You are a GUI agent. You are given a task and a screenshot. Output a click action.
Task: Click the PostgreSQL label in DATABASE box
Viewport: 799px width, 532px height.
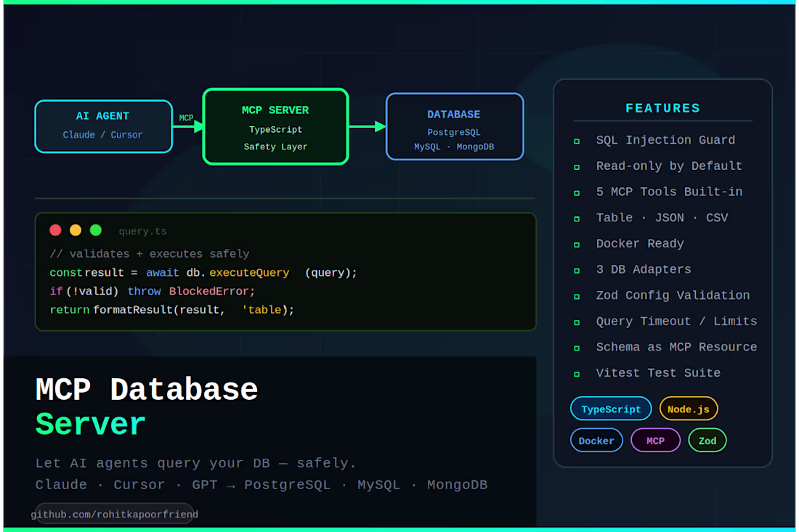click(x=453, y=132)
